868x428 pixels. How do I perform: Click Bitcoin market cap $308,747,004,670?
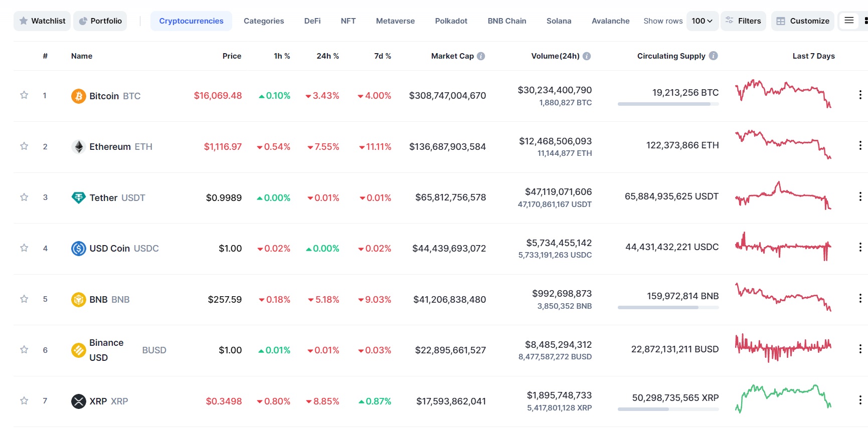pyautogui.click(x=447, y=96)
